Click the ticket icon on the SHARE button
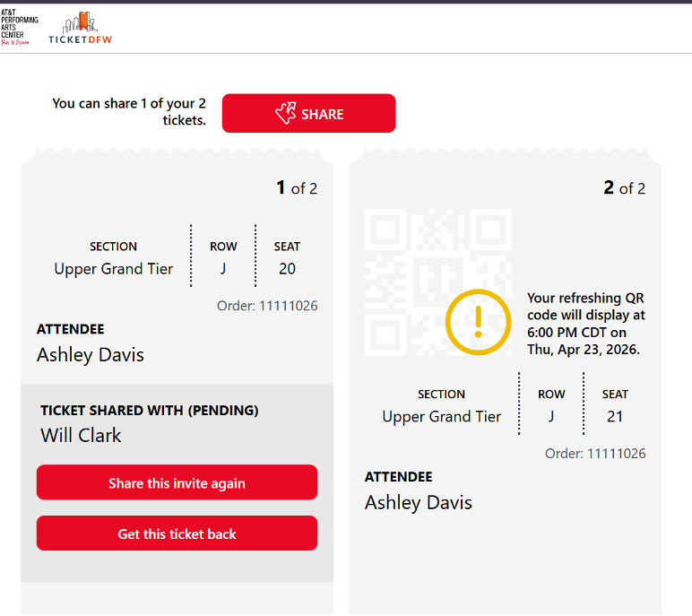The width and height of the screenshot is (692, 616). tap(285, 114)
